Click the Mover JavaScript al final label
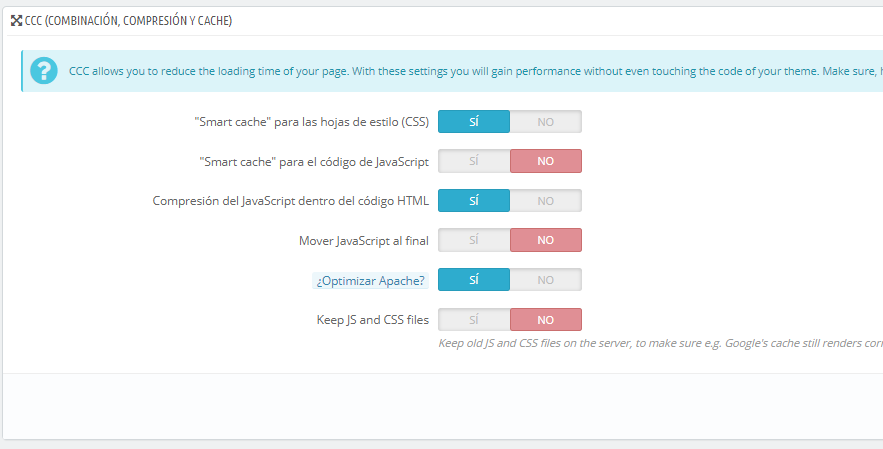This screenshot has height=449, width=883. click(x=364, y=241)
